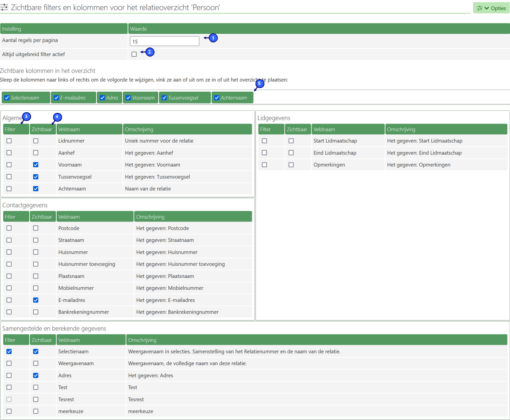Viewport: 510px width, 420px height.
Task: Click Omschrijving header in Contactgegevens table
Action: pyautogui.click(x=193, y=217)
